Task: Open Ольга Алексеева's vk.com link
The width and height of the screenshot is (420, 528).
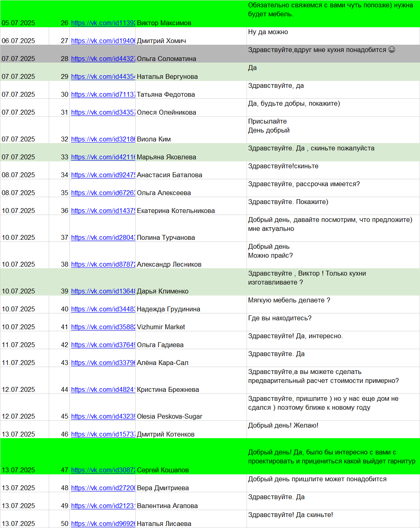Action: [103, 193]
